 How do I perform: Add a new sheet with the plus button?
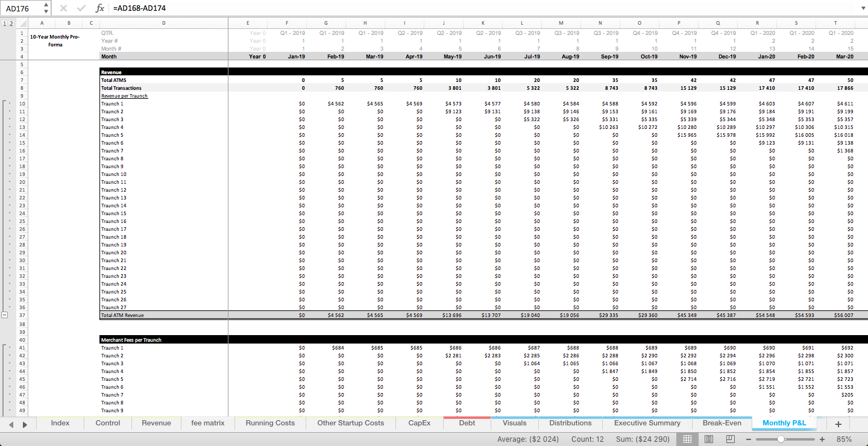pos(838,424)
